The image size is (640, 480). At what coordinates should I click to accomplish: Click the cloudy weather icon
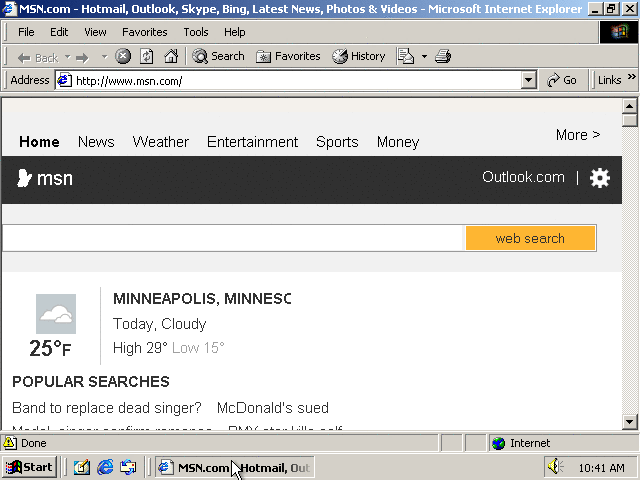[x=56, y=314]
